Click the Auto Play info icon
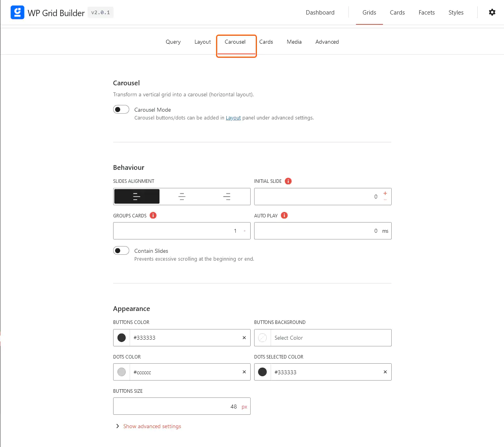 point(284,215)
